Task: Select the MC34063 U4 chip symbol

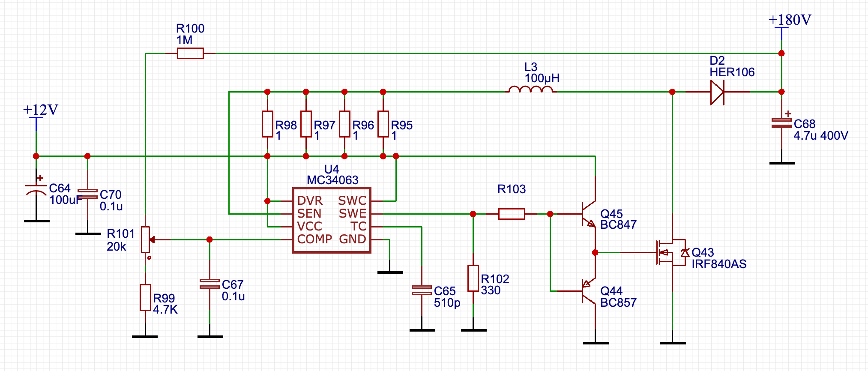Action: (x=331, y=220)
